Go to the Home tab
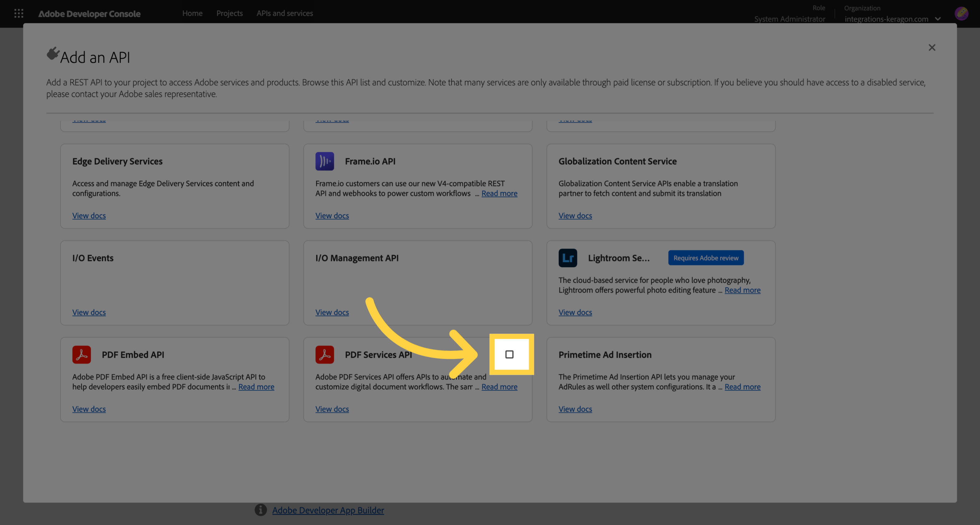The width and height of the screenshot is (980, 525). (x=192, y=13)
